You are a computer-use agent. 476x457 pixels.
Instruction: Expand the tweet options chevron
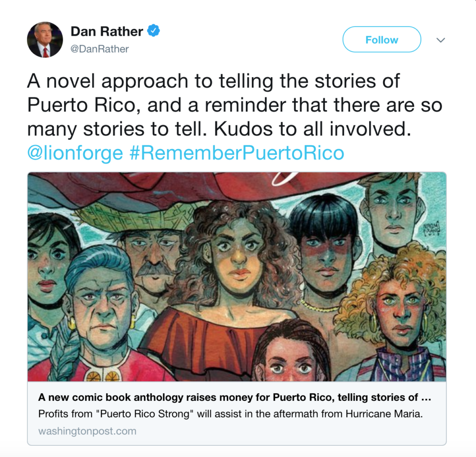[441, 40]
